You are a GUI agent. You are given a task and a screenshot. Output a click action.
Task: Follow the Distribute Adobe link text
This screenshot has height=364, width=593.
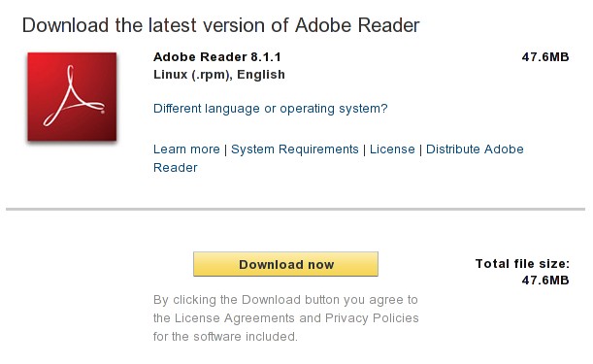pyautogui.click(x=475, y=149)
